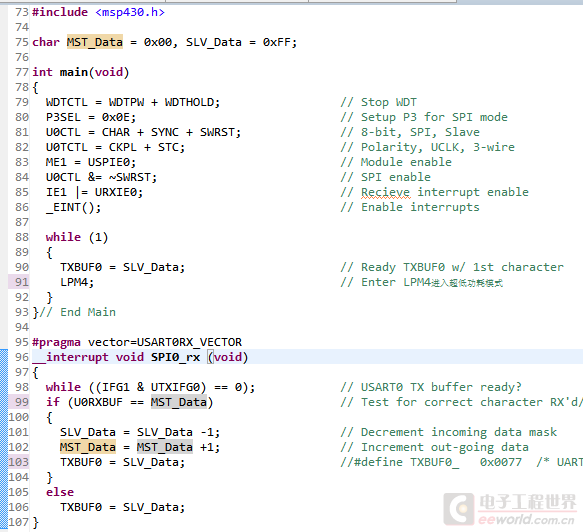Click blue change marker beside line 100
The height and width of the screenshot is (532, 583).
click(4, 417)
